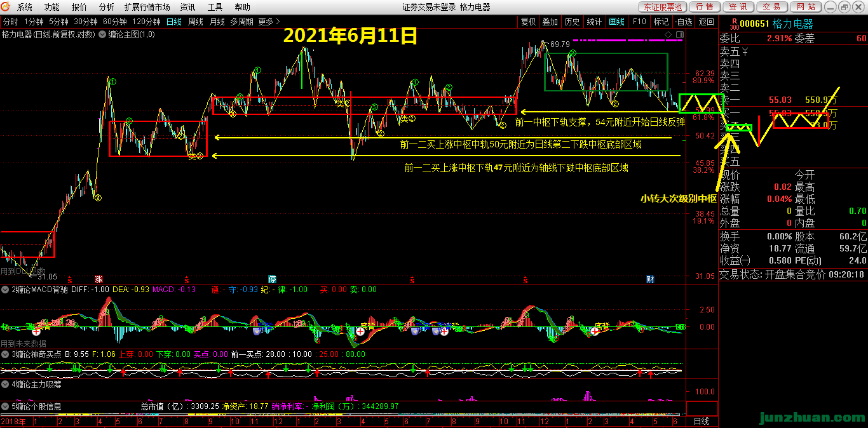868x428 pixels.
Task: Click the chart title 格力电器(日线.前复权.对数)
Action: click(48, 34)
